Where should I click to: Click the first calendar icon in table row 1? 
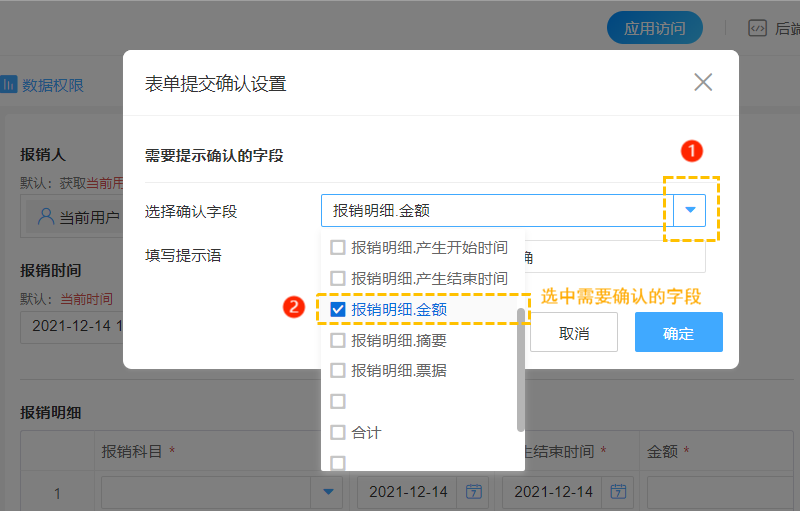point(474,492)
